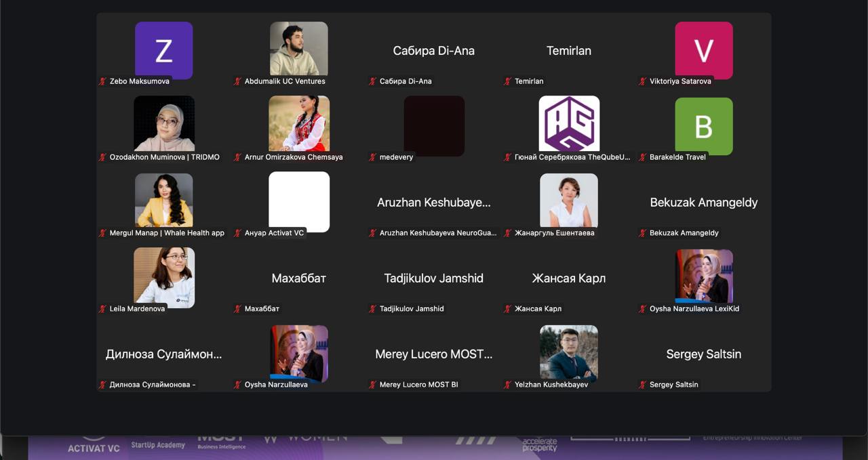Click the 'Abdumalik UC Ventures' name label
This screenshot has width=868, height=460.
click(x=285, y=81)
